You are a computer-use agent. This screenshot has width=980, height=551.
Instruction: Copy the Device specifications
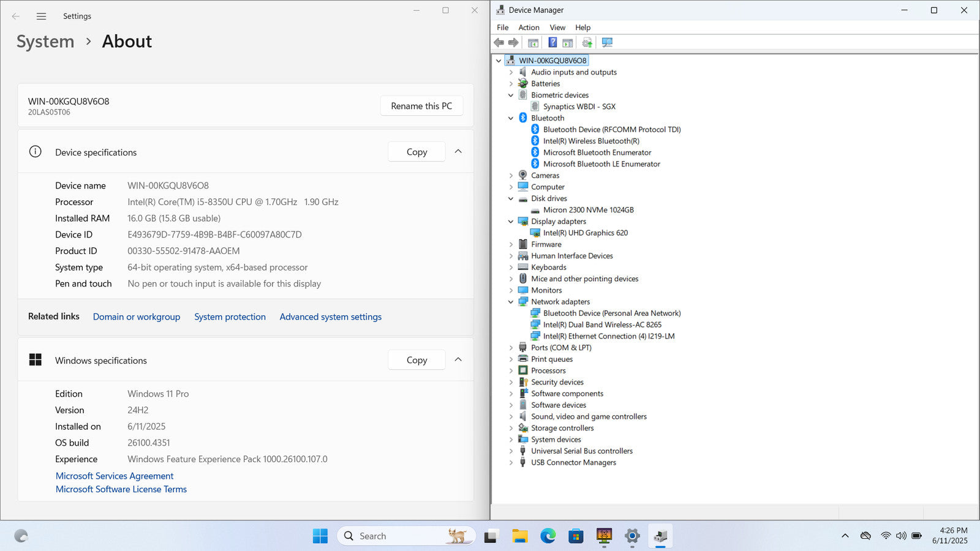click(417, 152)
